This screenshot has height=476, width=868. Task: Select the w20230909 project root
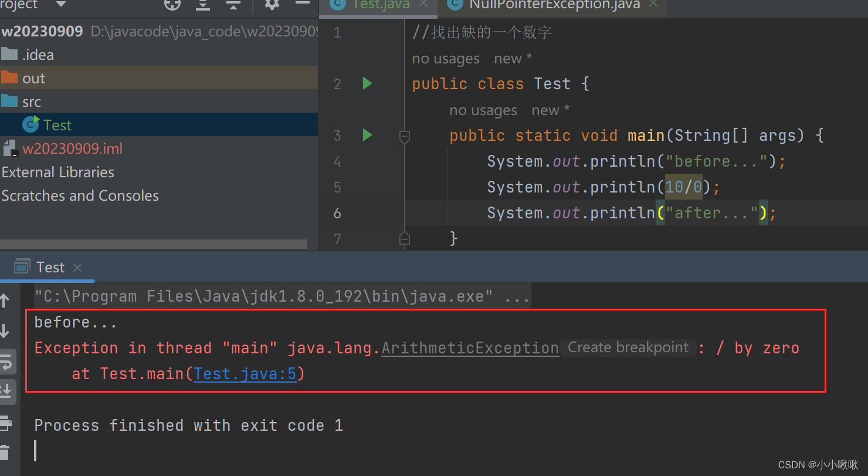pos(159,31)
